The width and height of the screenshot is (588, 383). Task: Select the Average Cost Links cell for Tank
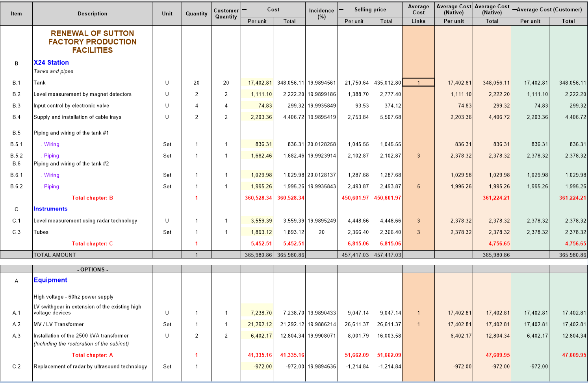tap(418, 82)
